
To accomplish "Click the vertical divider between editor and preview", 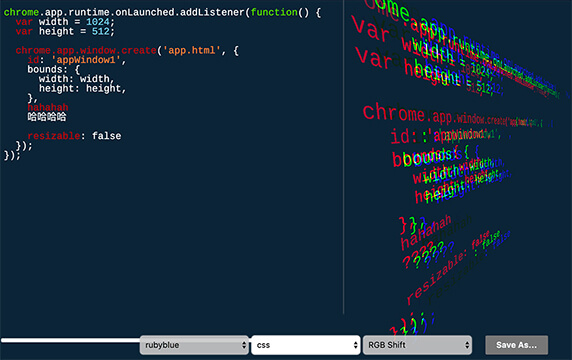I will tap(343, 157).
